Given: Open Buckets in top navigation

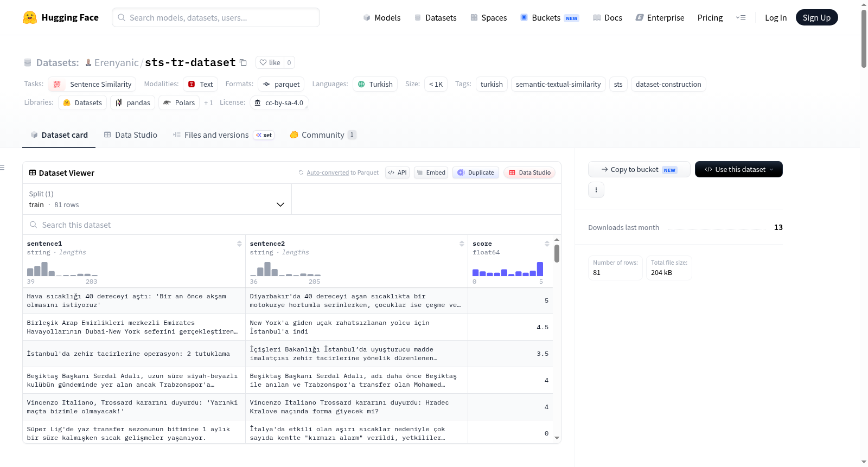Looking at the screenshot, I should [x=550, y=17].
